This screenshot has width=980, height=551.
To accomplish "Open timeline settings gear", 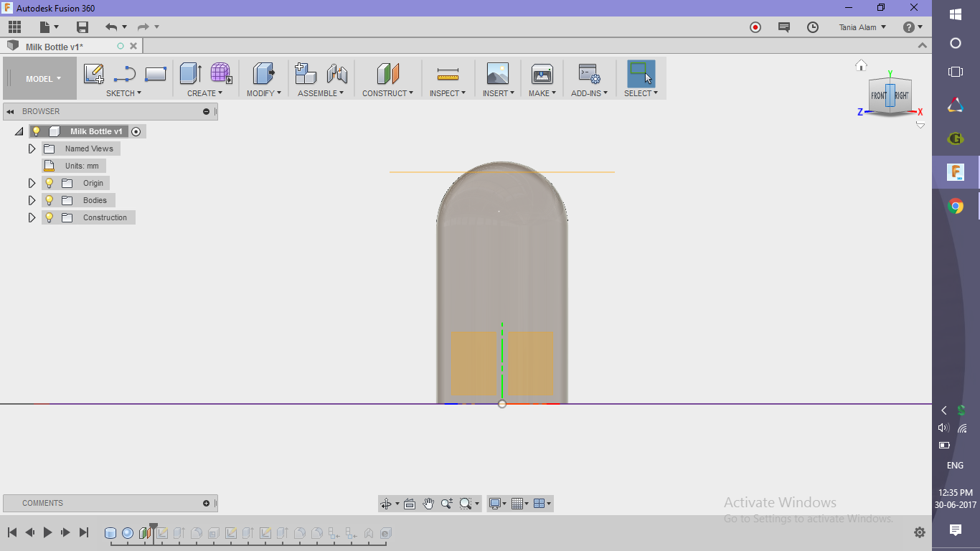I will [920, 532].
